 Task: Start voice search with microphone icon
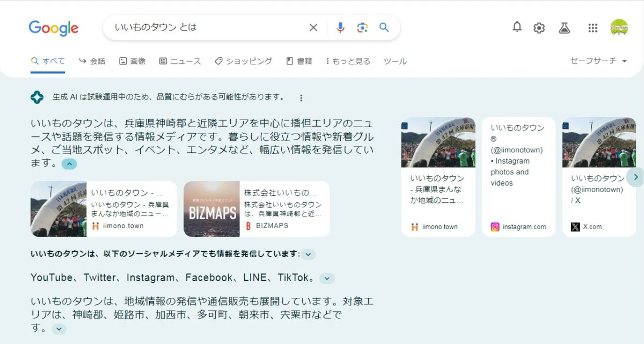pos(340,27)
